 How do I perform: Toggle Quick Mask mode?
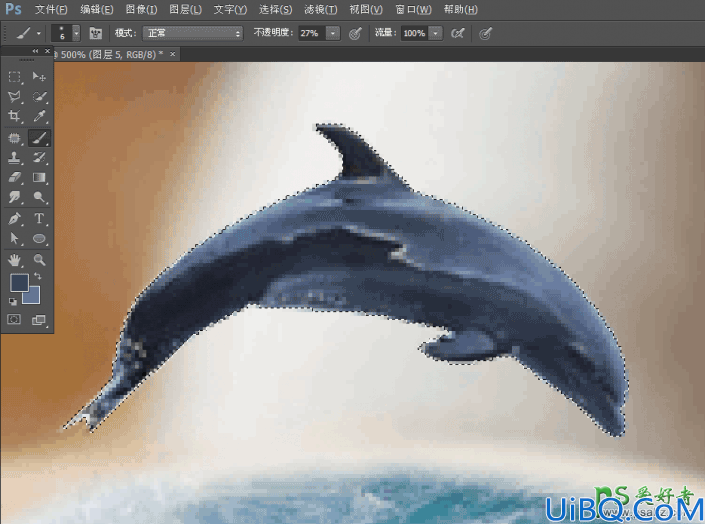point(14,320)
